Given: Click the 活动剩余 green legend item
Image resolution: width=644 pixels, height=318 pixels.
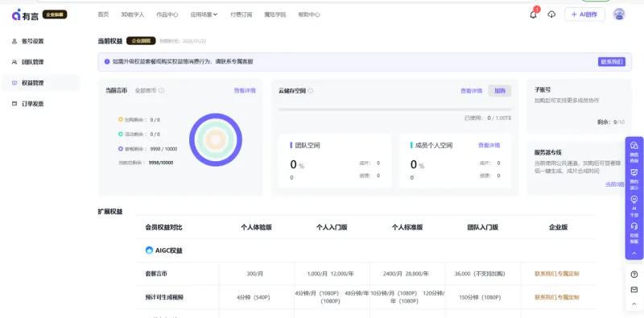Looking at the screenshot, I should (x=138, y=134).
